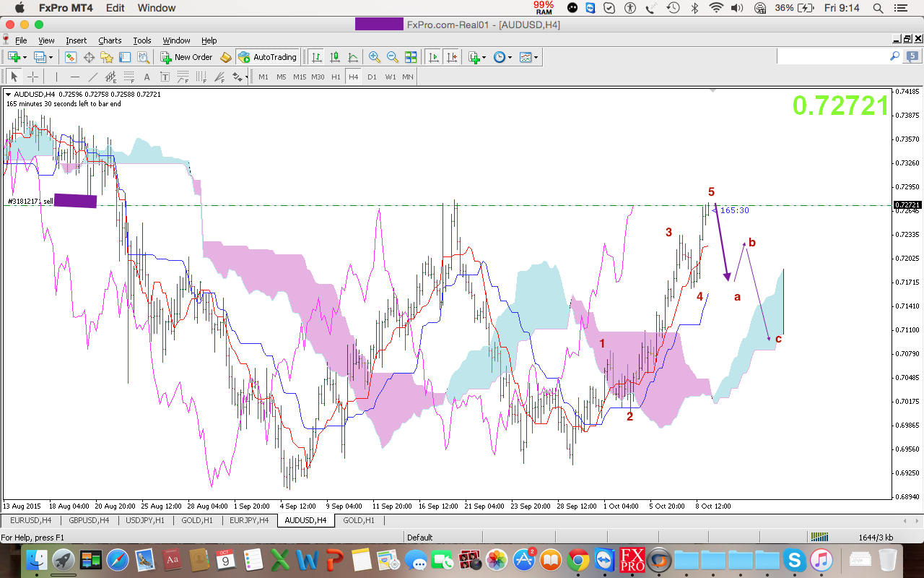Viewport: 924px width, 578px height.
Task: Click the New Order button
Action: click(186, 57)
